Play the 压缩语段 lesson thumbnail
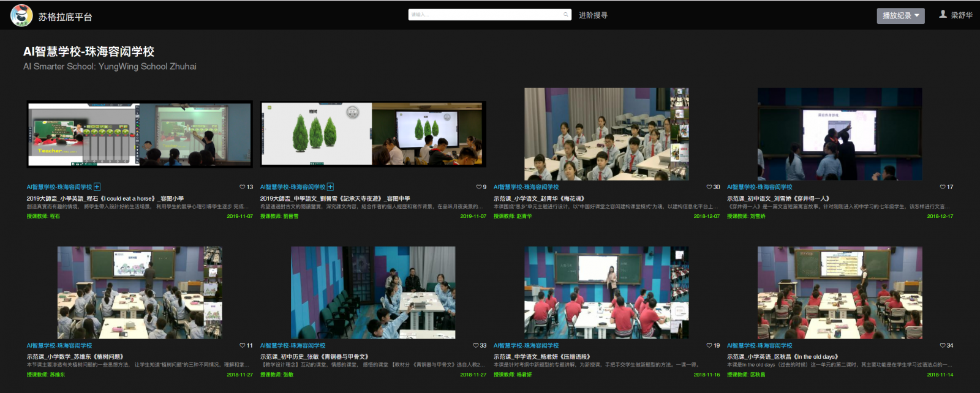 pos(606,293)
